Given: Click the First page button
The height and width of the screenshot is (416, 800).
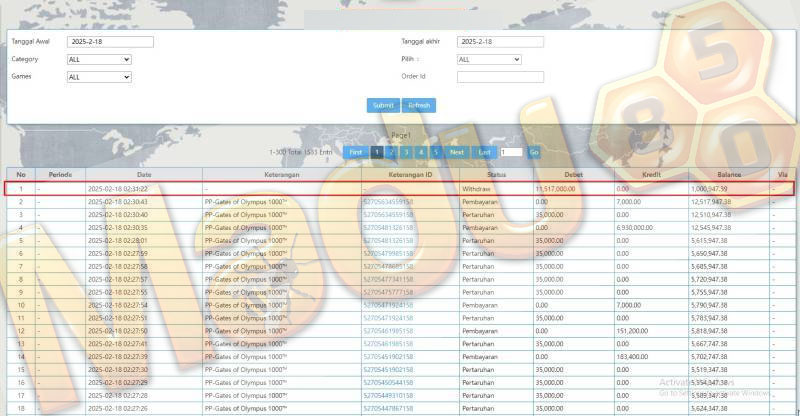Looking at the screenshot, I should (x=355, y=152).
